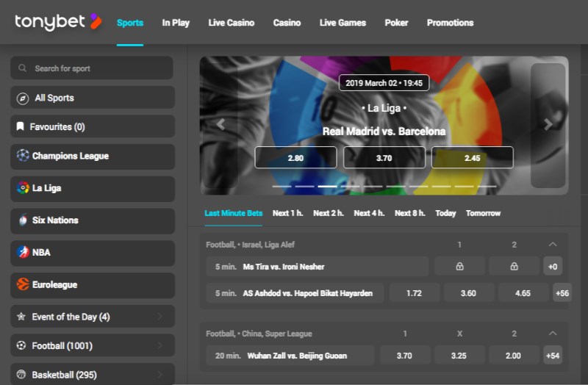This screenshot has width=588, height=385.
Task: Jump to first carousel slide indicator
Action: 282,186
